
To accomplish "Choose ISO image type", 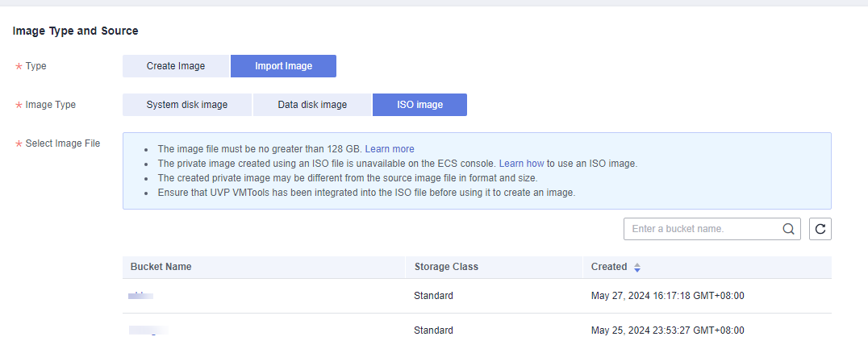I will 419,105.
